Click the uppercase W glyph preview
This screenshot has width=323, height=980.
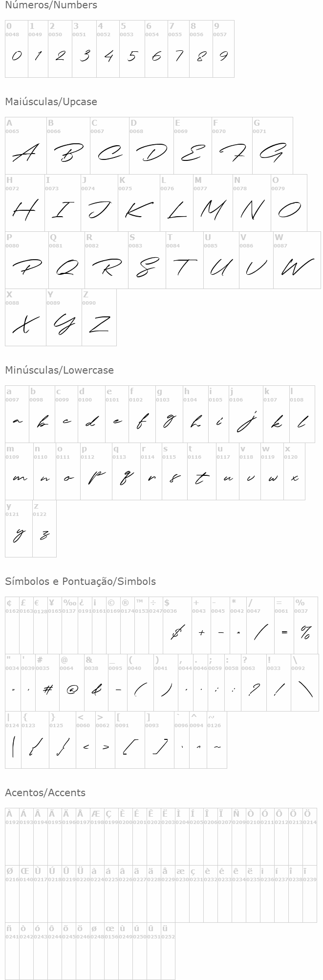point(297,267)
